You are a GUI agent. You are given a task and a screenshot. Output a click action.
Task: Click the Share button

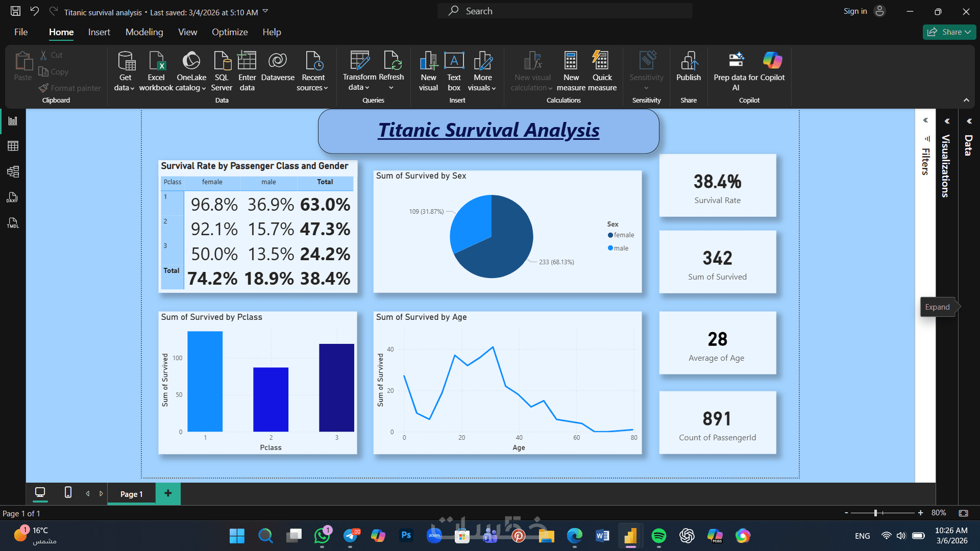pos(949,32)
